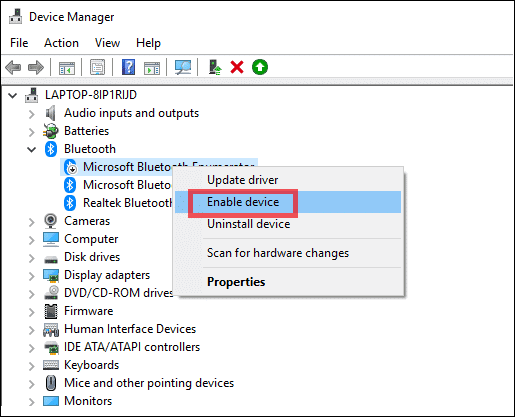Scan for hardware changes toolbar icon
Viewport: 515px width, 417px height.
[183, 67]
